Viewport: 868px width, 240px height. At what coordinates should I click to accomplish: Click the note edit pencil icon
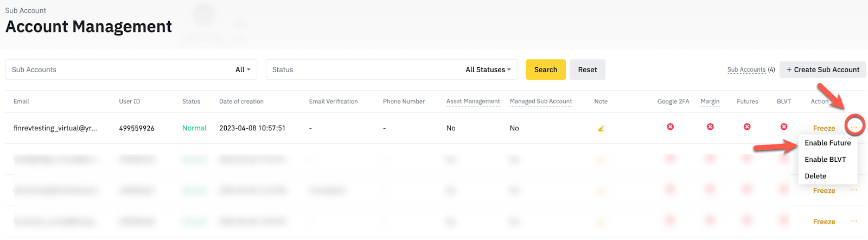pos(601,129)
